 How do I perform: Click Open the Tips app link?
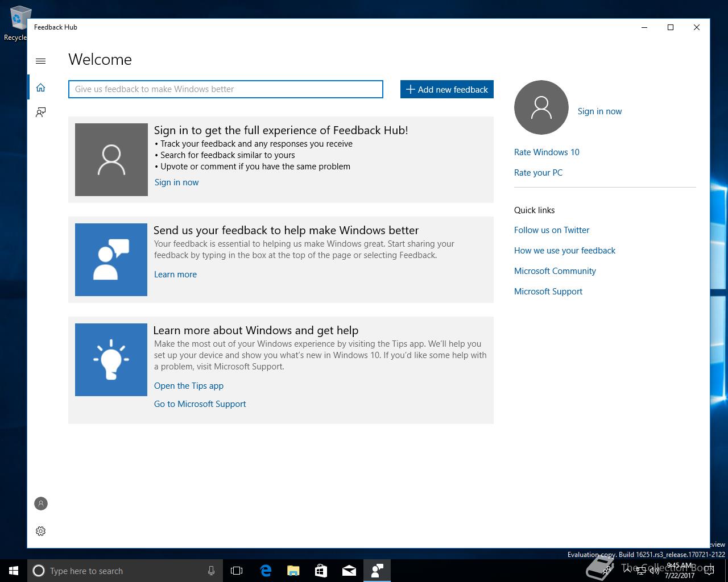click(x=189, y=386)
